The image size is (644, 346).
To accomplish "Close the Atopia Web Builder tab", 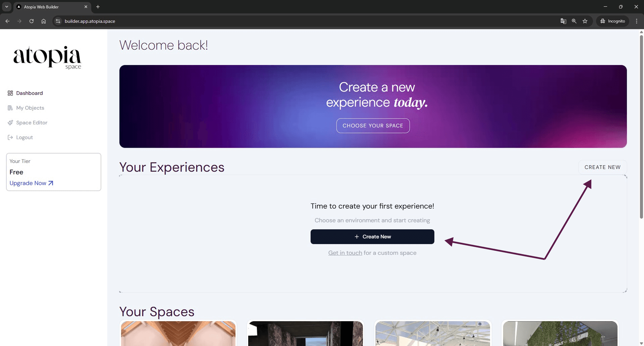I will point(86,7).
